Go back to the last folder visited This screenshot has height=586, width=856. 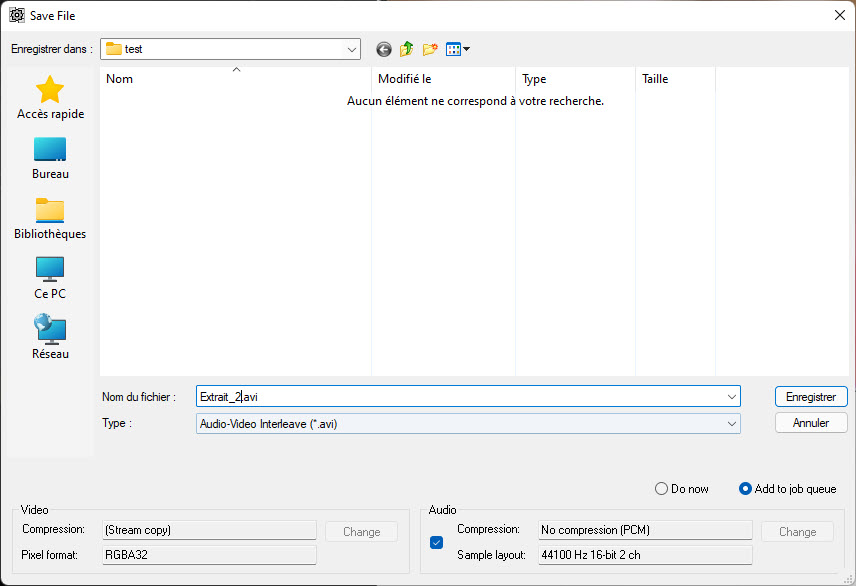[384, 50]
